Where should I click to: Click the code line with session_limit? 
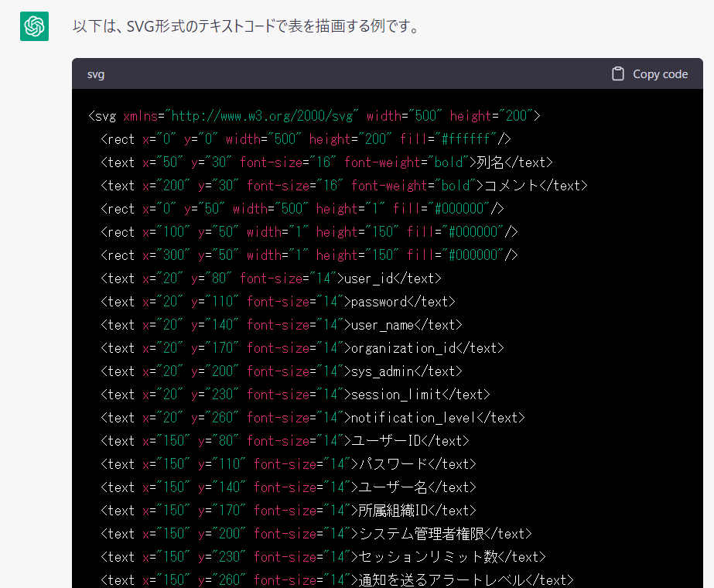click(x=296, y=395)
